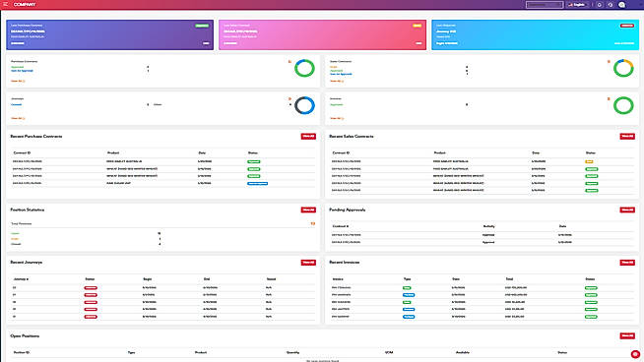The image size is (644, 362).
Task: Click Vessel header in Recent Journeys
Action: (271, 279)
